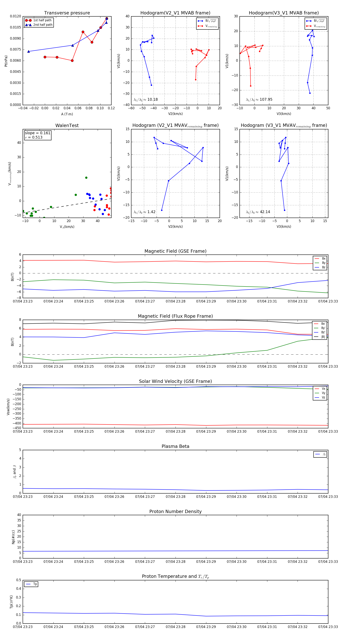Screen dimensions: 351x644
Task: Click the 'Plasma Beta' plot title
Action: [x=175, y=447]
